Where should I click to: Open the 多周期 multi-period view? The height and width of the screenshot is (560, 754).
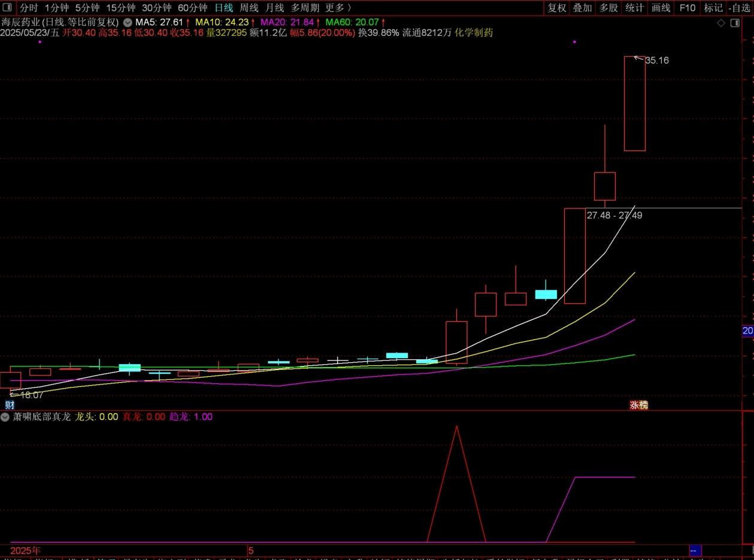[x=305, y=8]
